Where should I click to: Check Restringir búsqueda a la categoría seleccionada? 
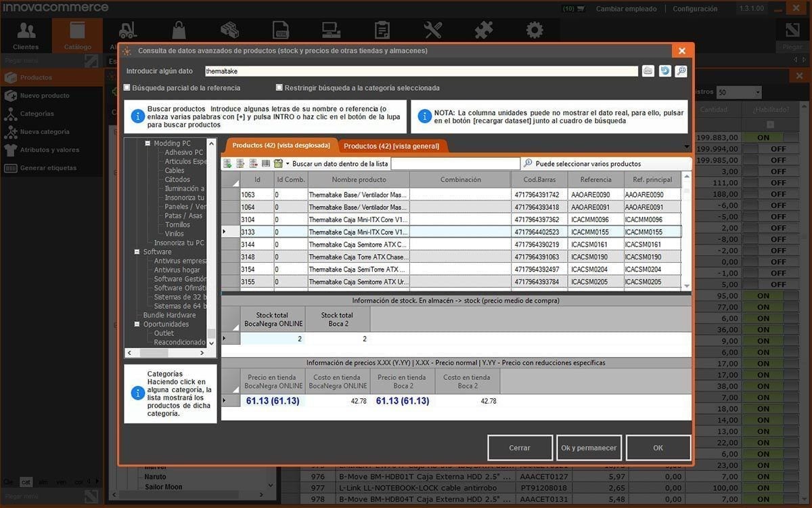point(279,88)
